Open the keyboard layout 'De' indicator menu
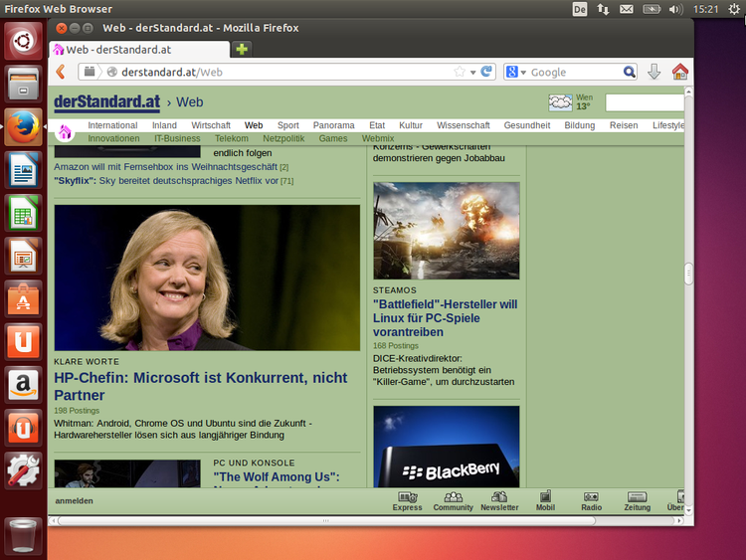The height and width of the screenshot is (560, 746). tap(580, 9)
